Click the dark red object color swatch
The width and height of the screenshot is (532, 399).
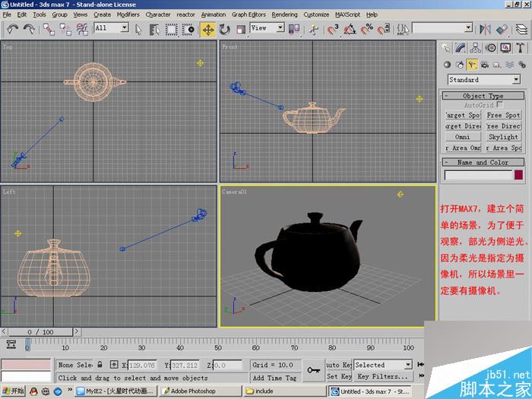pos(519,175)
